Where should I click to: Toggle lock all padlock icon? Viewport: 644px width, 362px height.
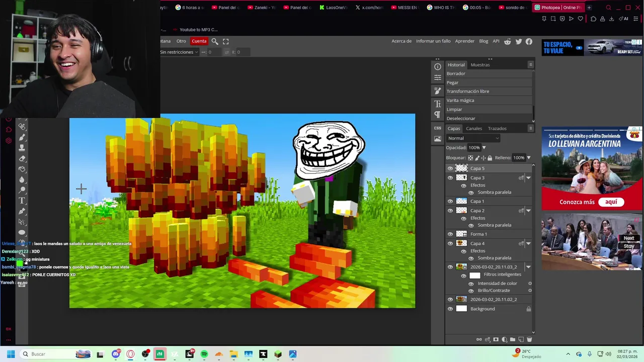coord(490,158)
